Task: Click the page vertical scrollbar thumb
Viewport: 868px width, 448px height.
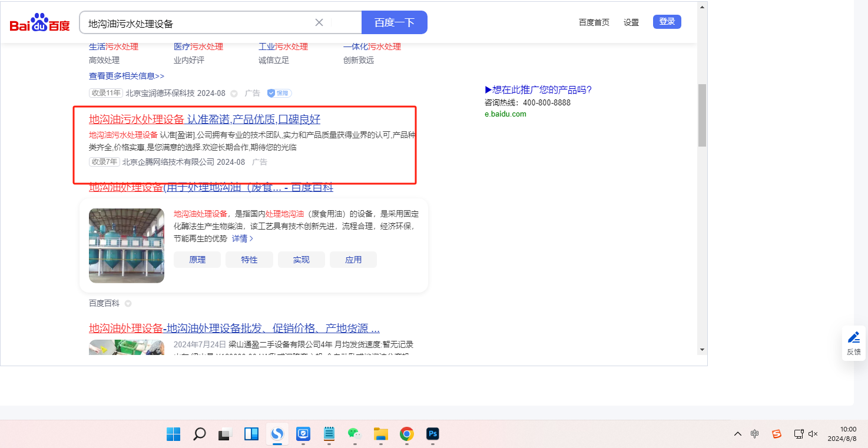Action: tap(701, 115)
